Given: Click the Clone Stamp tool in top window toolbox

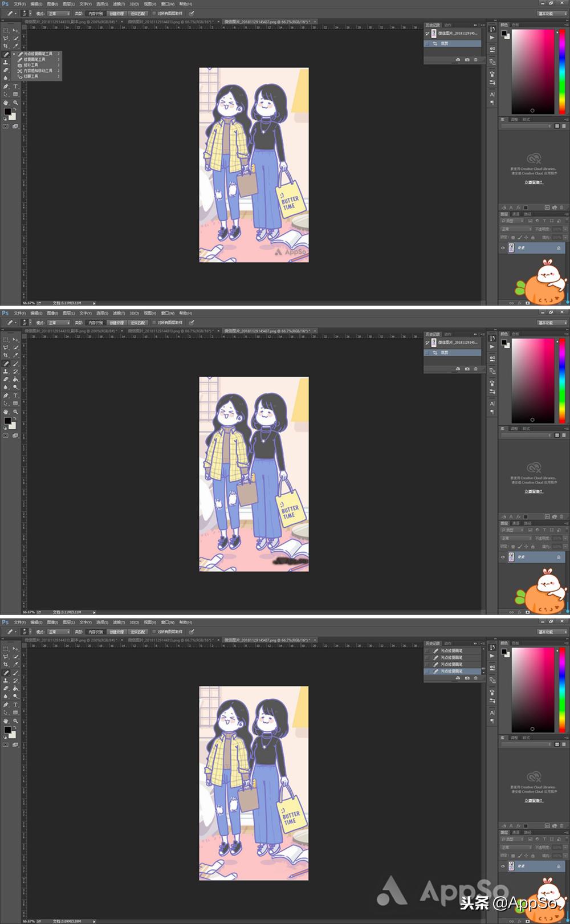Looking at the screenshot, I should (6, 62).
